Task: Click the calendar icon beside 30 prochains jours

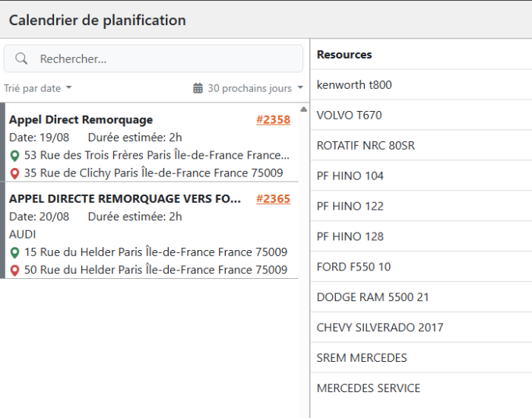Action: (198, 88)
